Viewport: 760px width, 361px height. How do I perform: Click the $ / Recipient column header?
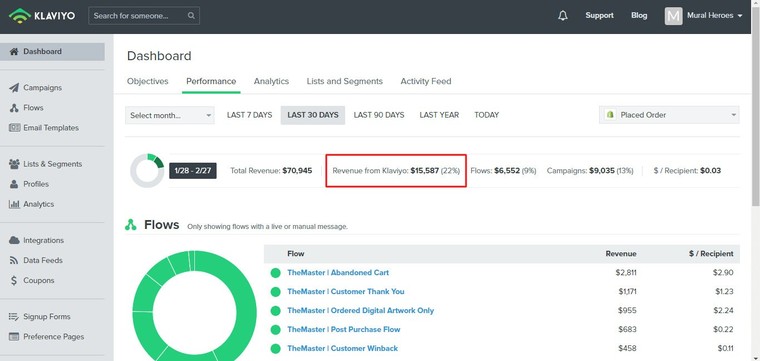tap(711, 254)
